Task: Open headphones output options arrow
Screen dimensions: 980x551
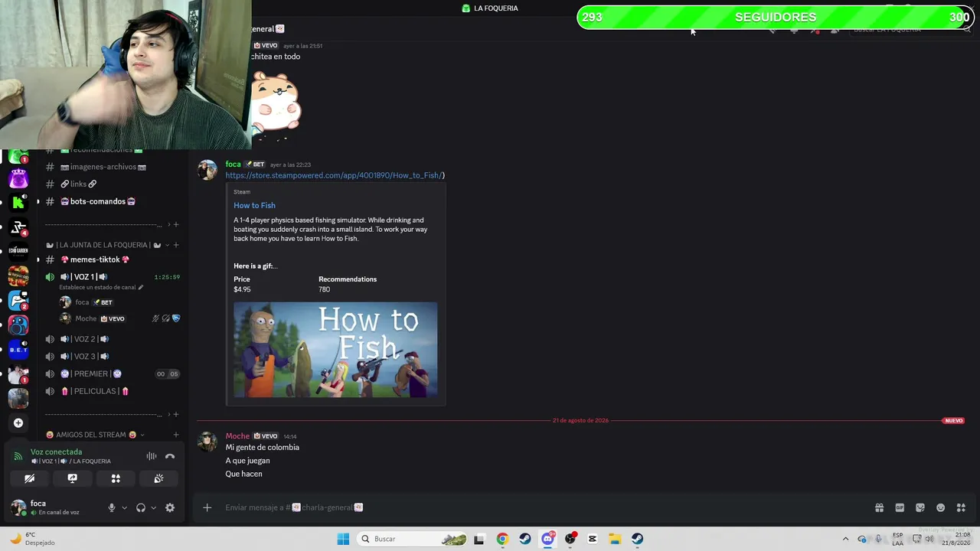Action: coord(153,507)
